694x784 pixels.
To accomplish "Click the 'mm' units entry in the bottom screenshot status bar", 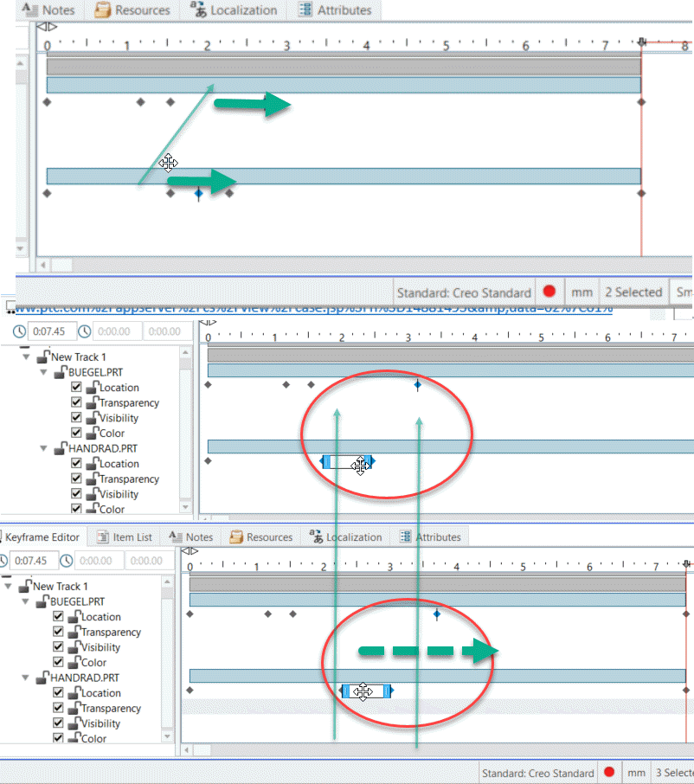I will [637, 773].
